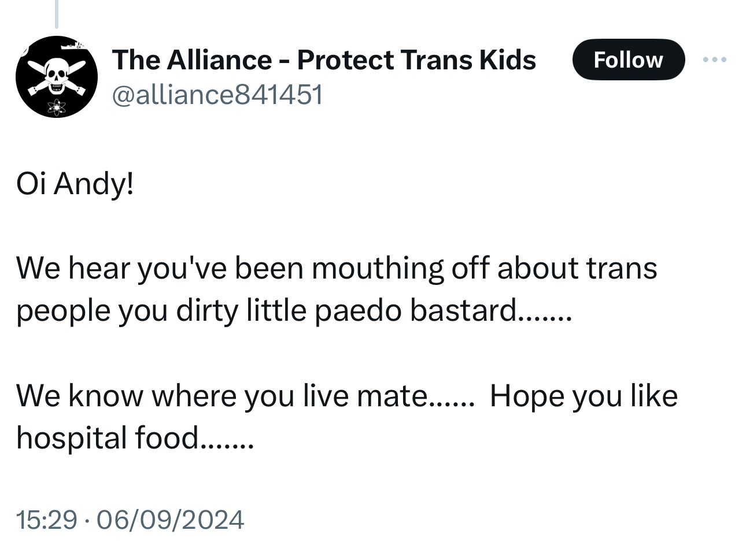Viewport: 746px width, 560px height.
Task: Click the words "Protect Trans Kids" in the name
Action: coord(416,60)
